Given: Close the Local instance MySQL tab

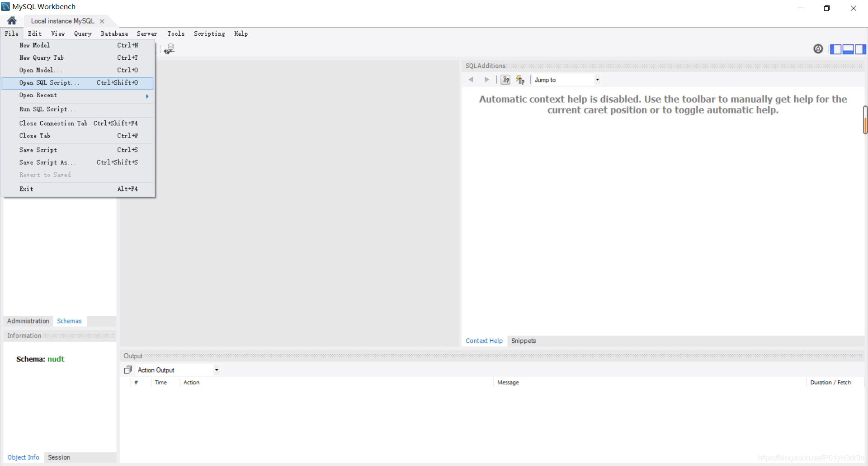Looking at the screenshot, I should (x=102, y=21).
